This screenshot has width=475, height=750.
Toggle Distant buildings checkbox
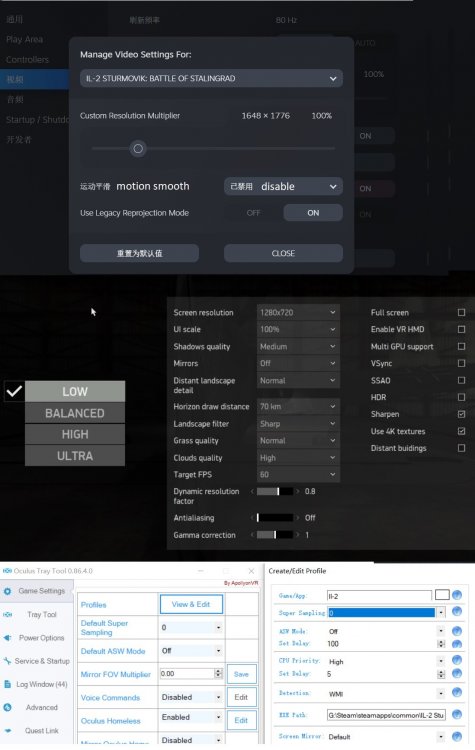point(461,448)
